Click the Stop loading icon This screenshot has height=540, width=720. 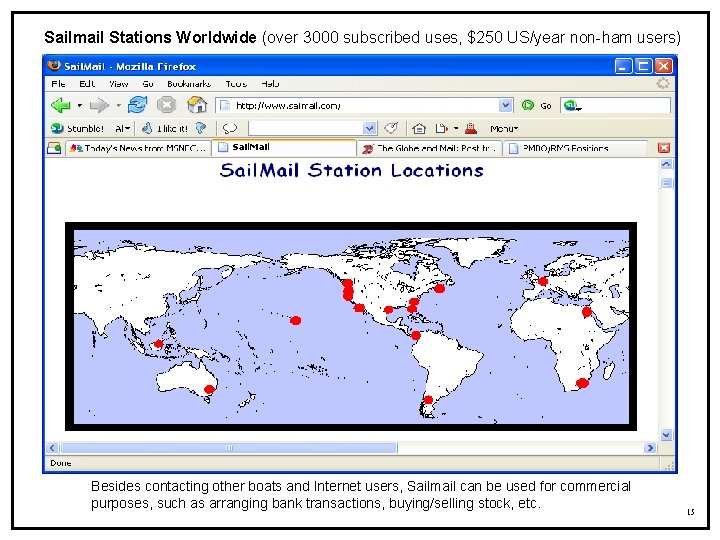click(x=166, y=105)
